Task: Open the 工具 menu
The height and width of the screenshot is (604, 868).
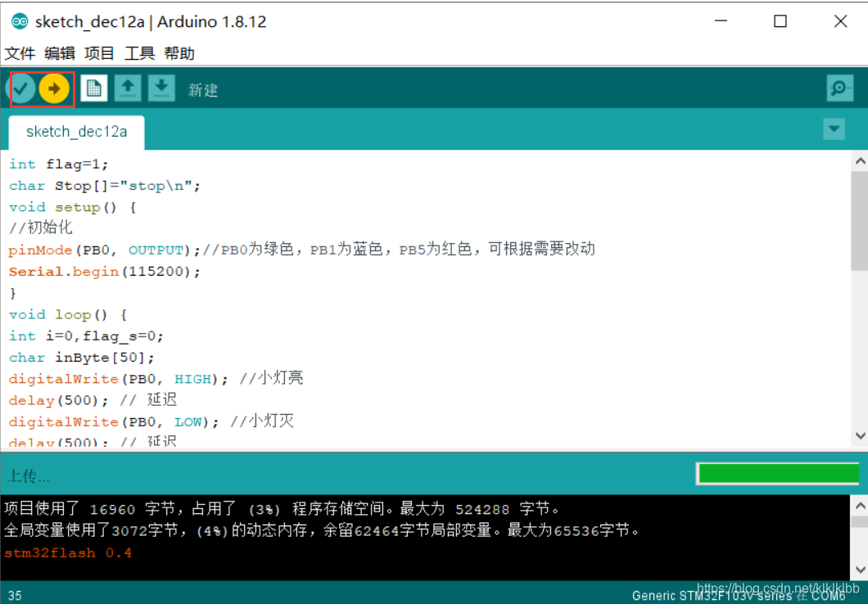Action: pos(139,54)
